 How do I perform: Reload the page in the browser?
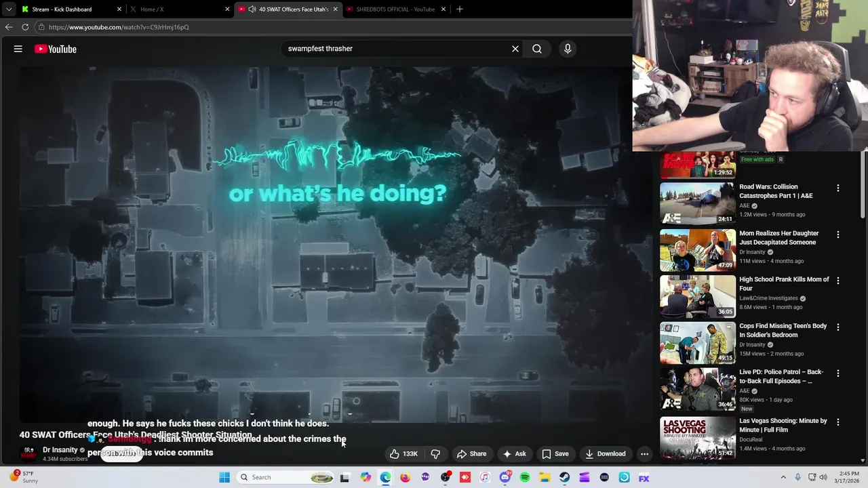click(25, 27)
